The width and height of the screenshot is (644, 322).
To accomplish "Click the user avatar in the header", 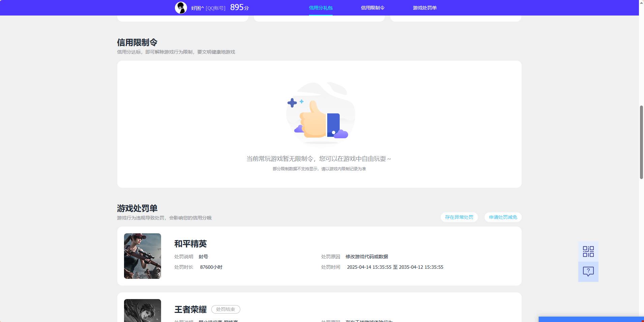I will 181,7.
